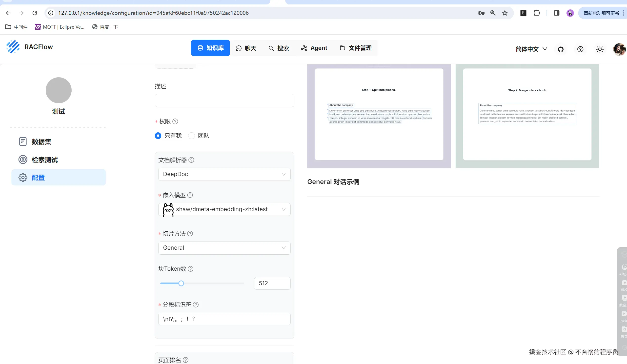Open the browser extensions puzzle icon
This screenshot has height=364, width=627.
coord(537,13)
